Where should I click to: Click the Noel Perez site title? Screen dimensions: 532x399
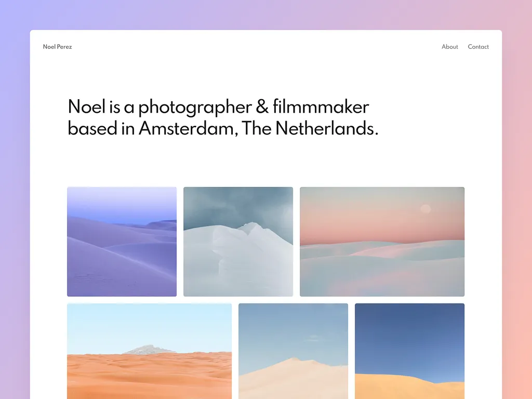57,47
